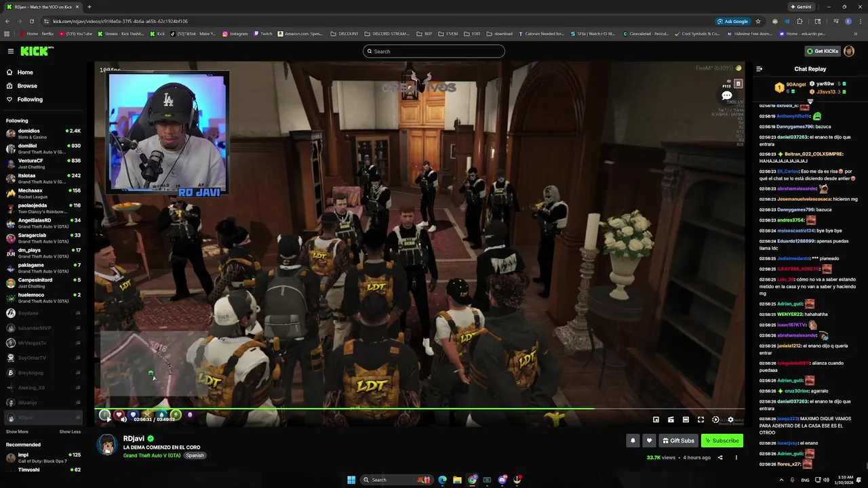Viewport: 868px width, 488px height.
Task: Click Show More under Following list
Action: [17, 432]
